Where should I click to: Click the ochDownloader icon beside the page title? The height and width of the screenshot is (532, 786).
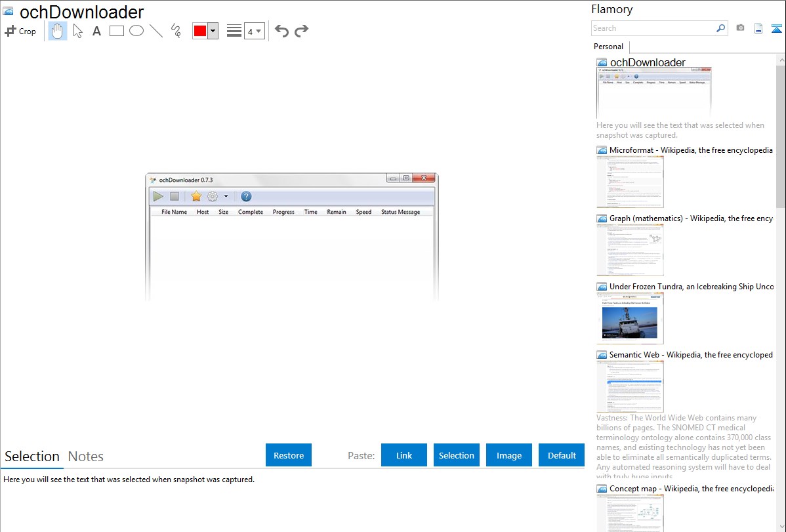9,11
